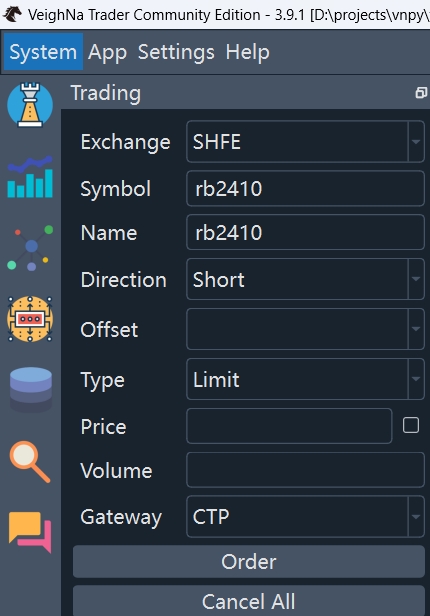Expand the Gateway dropdown showing CTP

[x=305, y=517]
